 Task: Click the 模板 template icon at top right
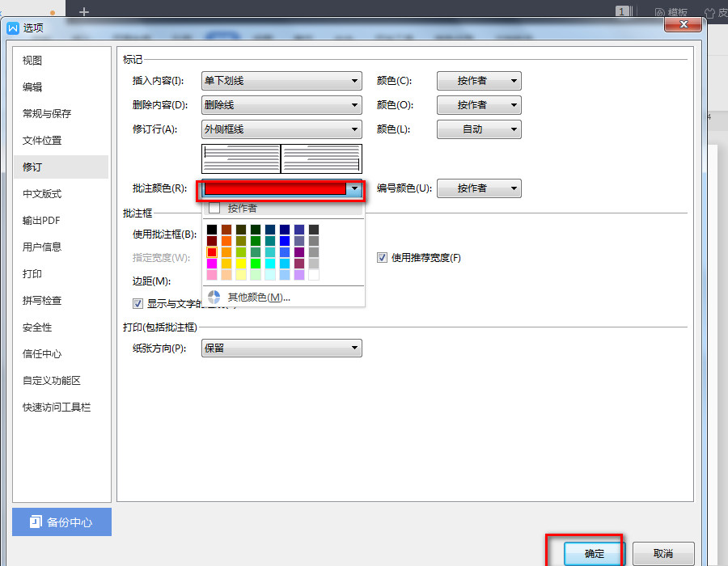tap(660, 12)
